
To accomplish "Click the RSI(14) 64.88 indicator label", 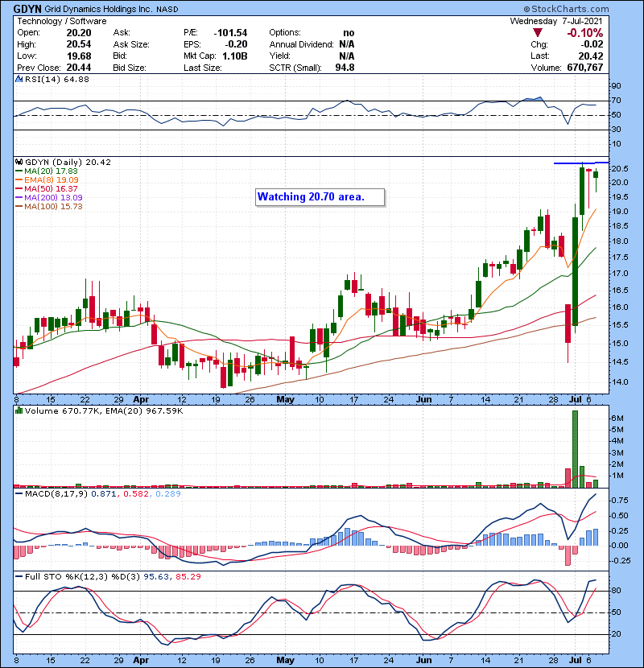I will pos(56,79).
